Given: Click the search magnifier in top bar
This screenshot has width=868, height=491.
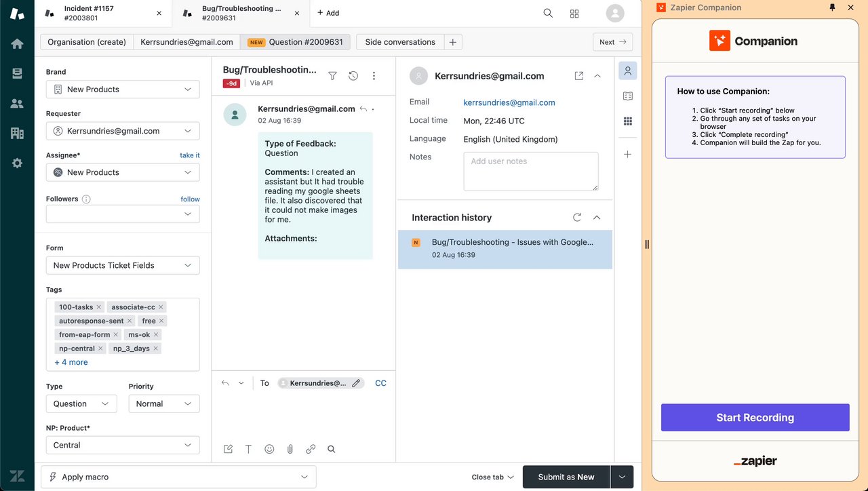Looking at the screenshot, I should (548, 13).
